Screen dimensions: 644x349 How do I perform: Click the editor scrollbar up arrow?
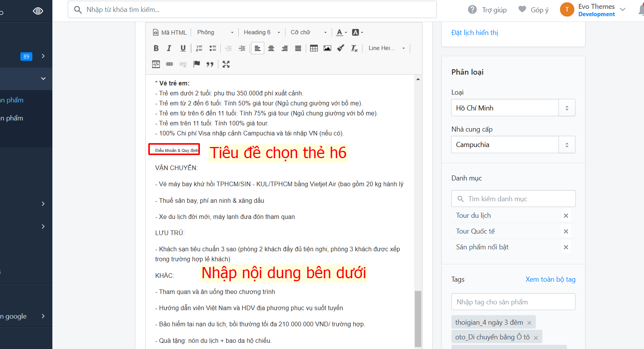[418, 79]
